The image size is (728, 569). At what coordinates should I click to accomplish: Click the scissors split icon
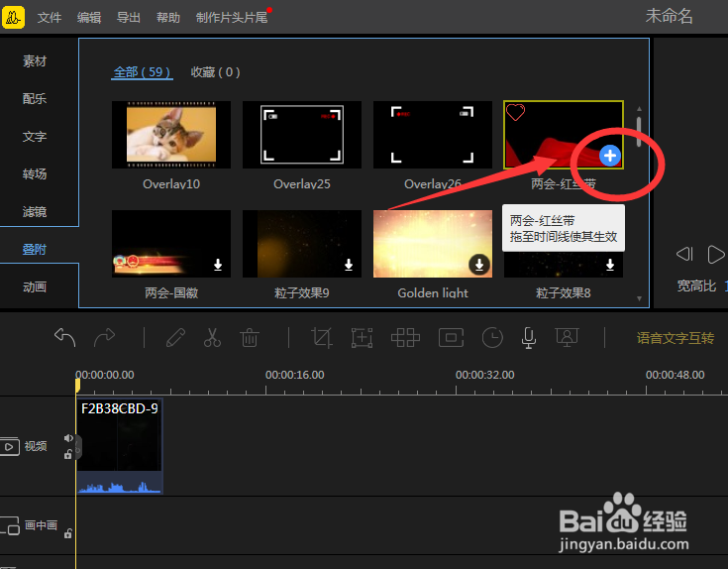pos(212,337)
